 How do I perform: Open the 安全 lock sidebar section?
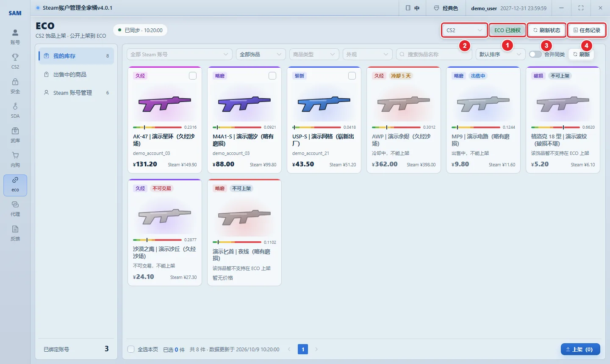[x=15, y=85]
